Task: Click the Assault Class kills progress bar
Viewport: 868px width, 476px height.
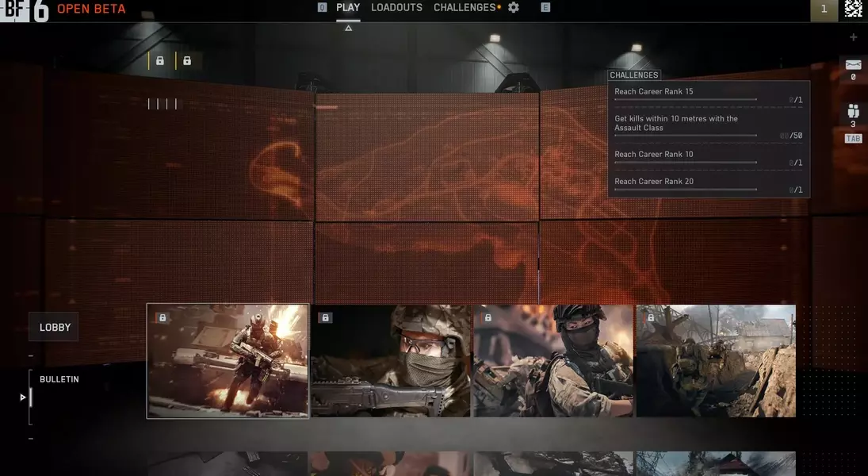Action: [x=686, y=135]
